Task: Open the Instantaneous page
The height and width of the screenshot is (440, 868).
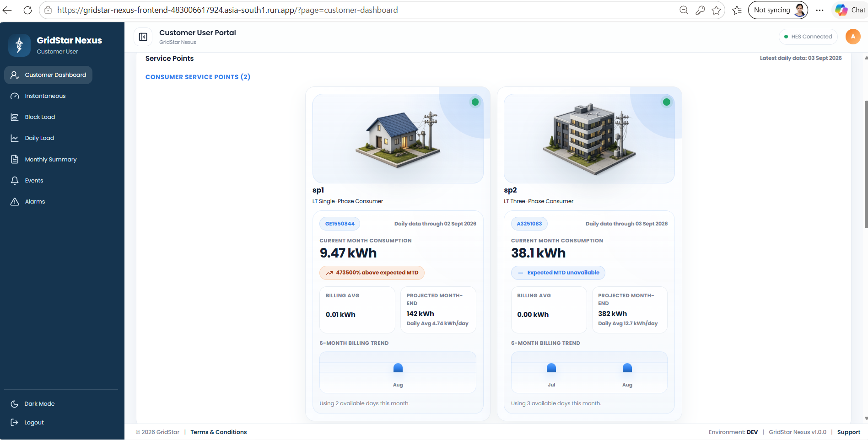Action: coord(45,96)
